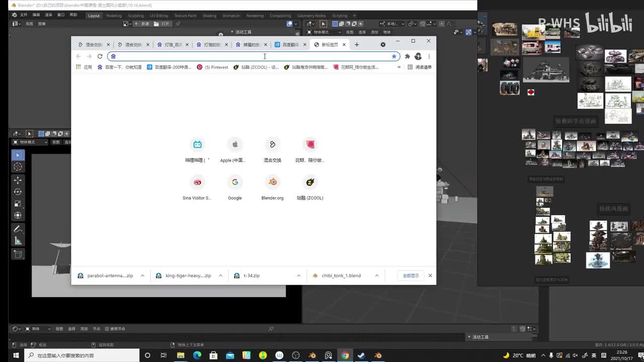Choose the Move tool in Blender

click(x=18, y=180)
